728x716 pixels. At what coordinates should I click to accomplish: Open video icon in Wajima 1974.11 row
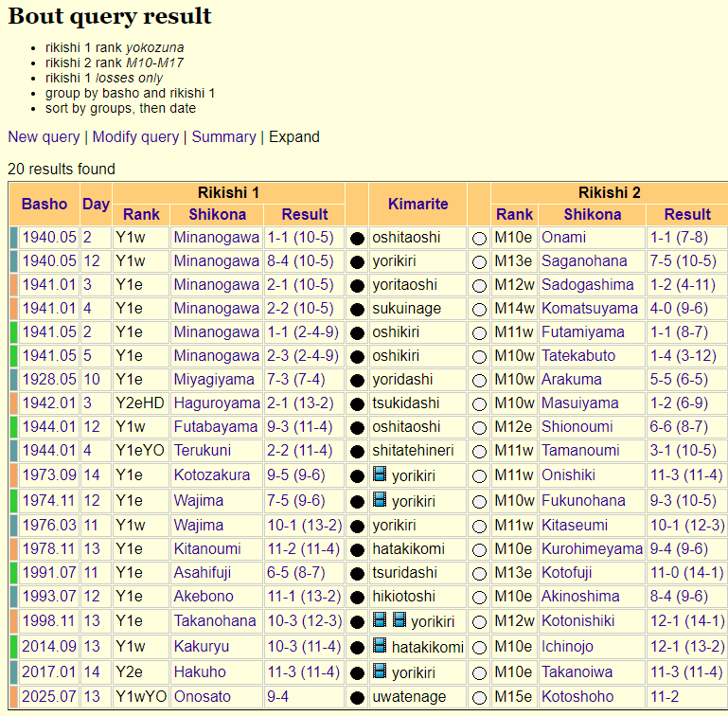click(x=380, y=499)
